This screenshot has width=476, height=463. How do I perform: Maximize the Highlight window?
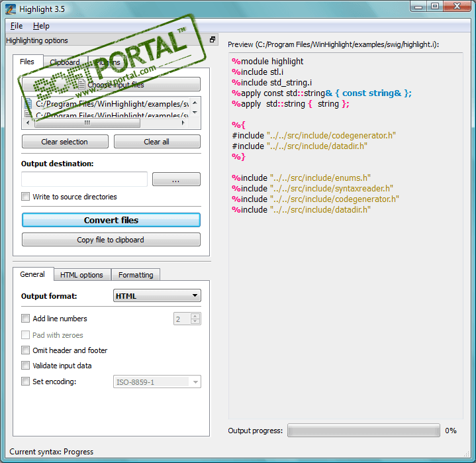[x=435, y=7]
